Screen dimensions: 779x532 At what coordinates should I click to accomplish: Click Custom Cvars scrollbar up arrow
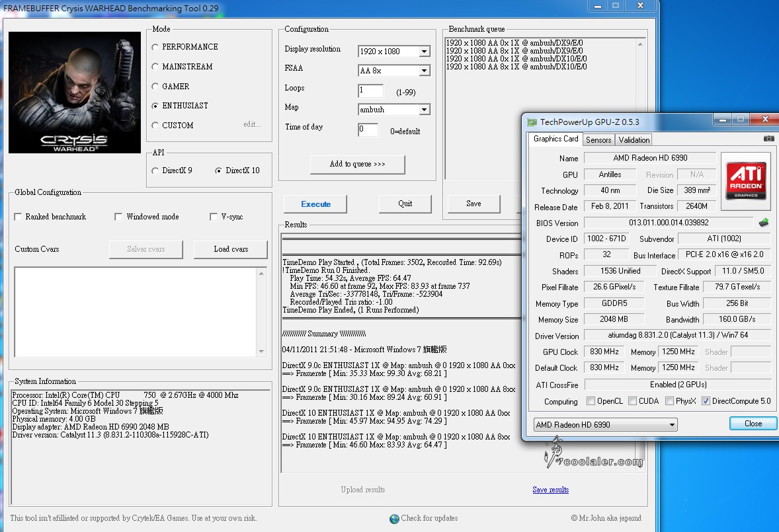click(x=261, y=274)
